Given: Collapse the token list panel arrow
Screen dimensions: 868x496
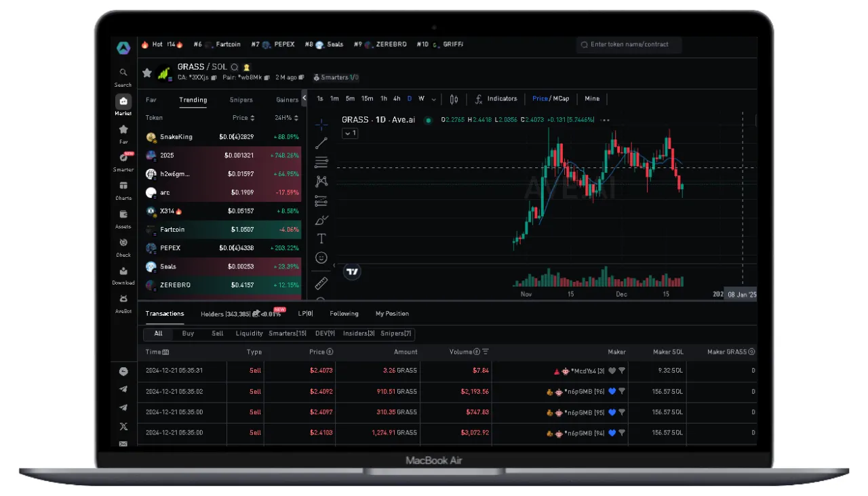Looking at the screenshot, I should pyautogui.click(x=304, y=98).
